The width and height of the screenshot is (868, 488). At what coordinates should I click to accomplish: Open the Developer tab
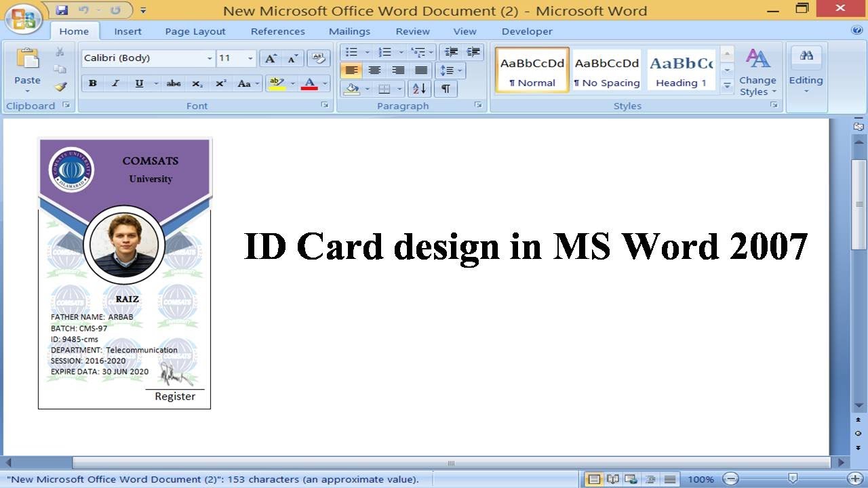[x=527, y=31]
